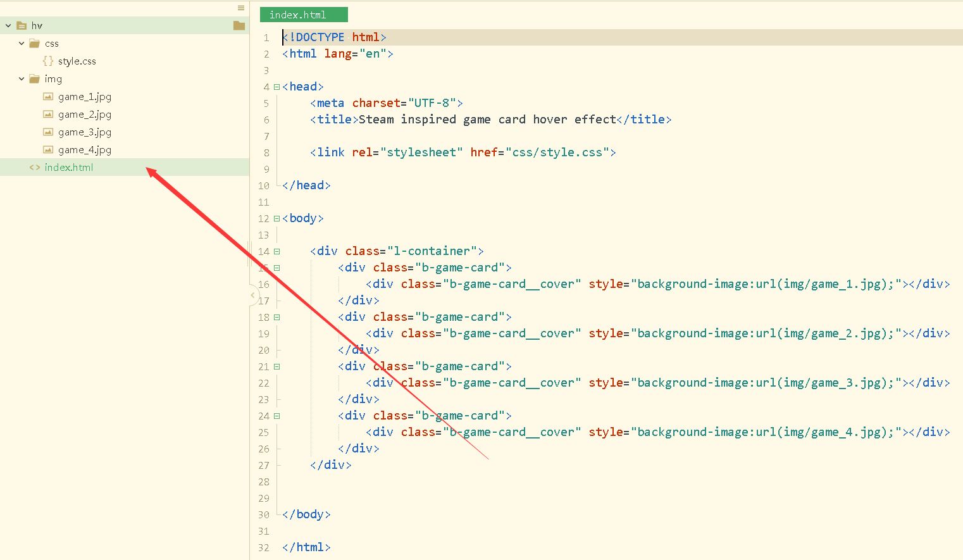
Task: Collapse the css folder
Action: (22, 43)
